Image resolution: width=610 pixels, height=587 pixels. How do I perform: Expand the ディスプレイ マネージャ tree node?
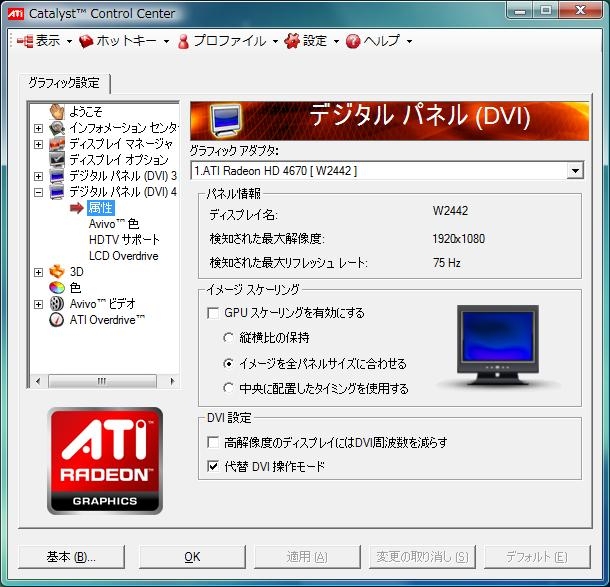click(38, 144)
